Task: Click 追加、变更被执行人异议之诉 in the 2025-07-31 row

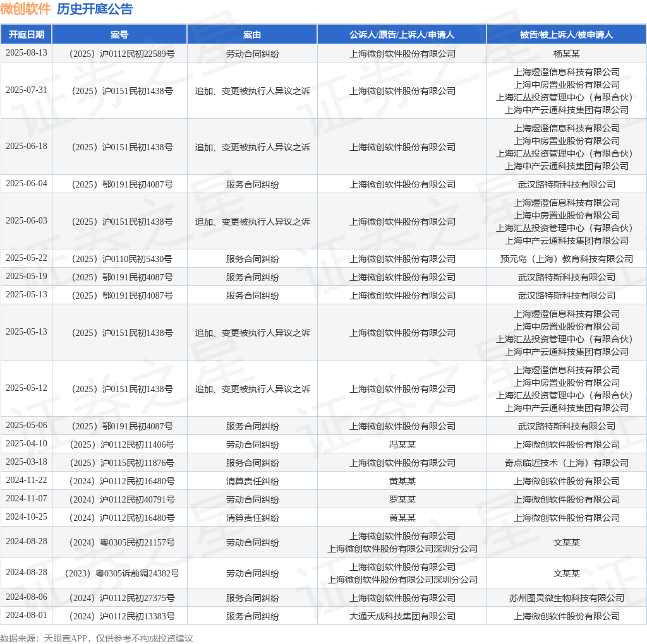Action: (252, 91)
